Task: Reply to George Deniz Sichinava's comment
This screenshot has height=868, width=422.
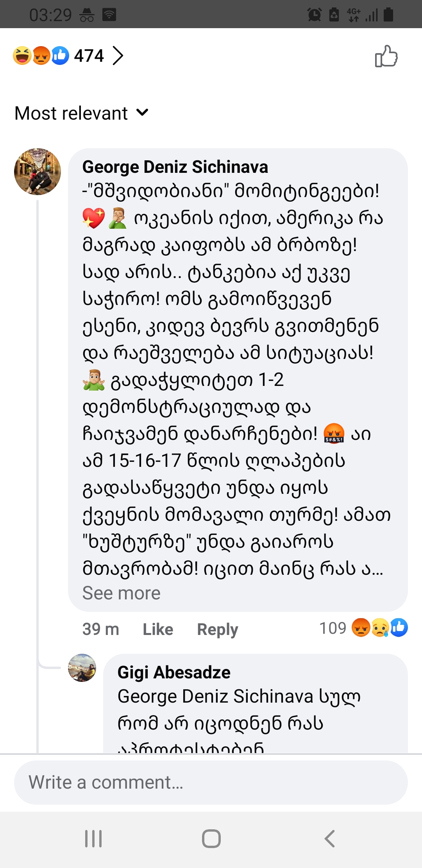Action: (x=217, y=629)
